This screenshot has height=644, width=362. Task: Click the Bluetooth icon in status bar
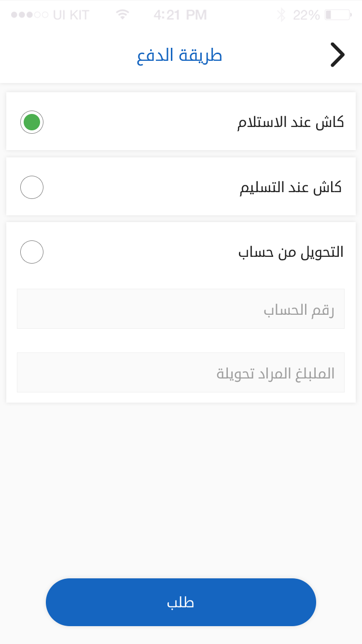tap(281, 15)
